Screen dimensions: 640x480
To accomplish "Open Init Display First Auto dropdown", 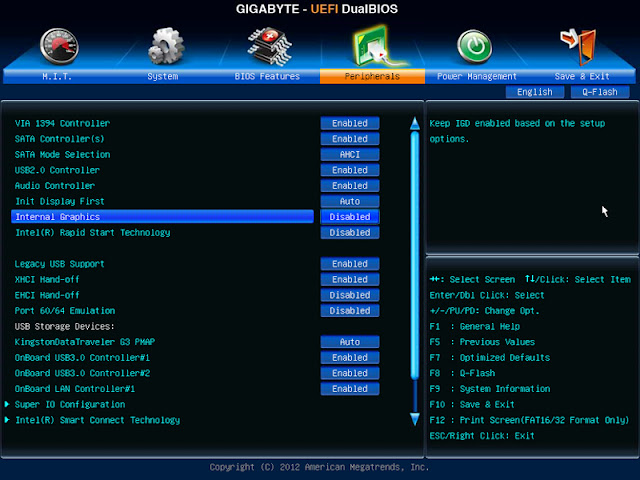I will (350, 201).
